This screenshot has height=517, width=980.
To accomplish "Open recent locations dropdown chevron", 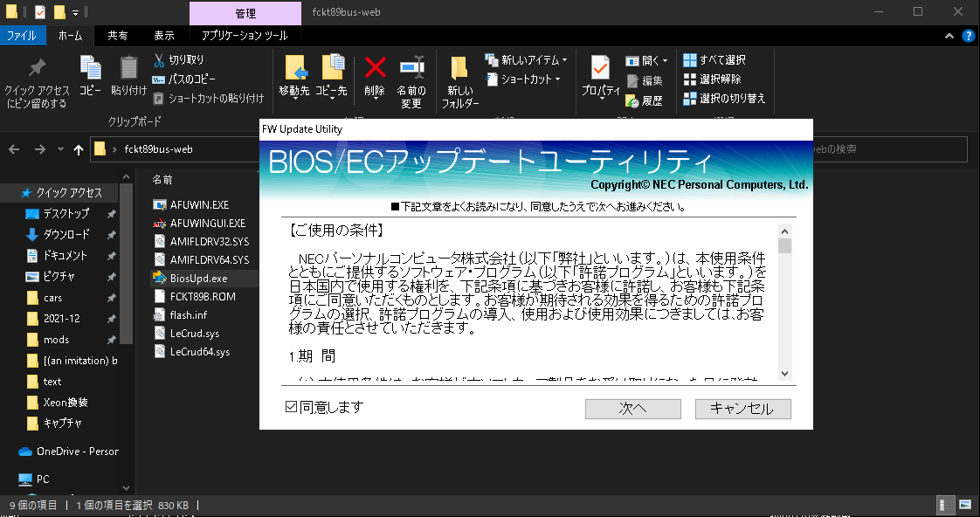I will [60, 149].
